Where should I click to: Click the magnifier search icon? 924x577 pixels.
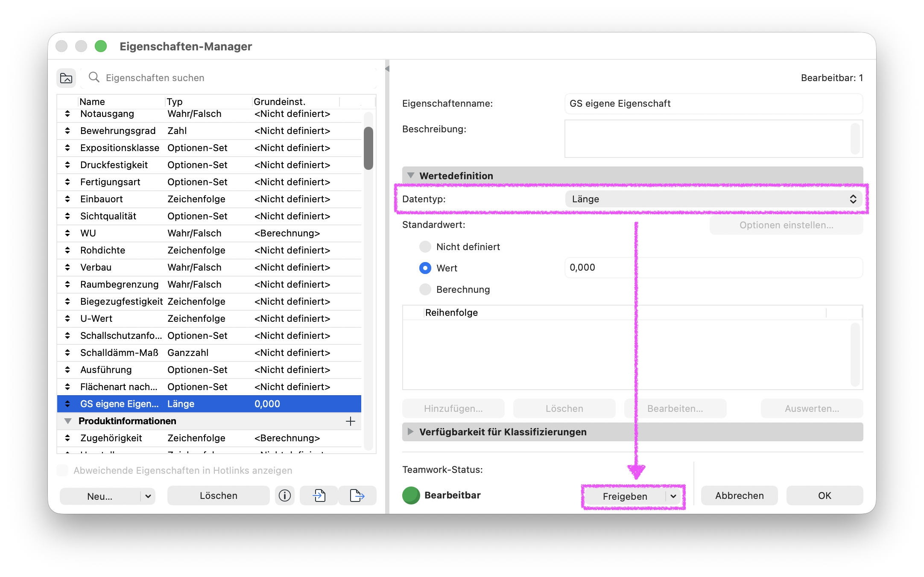(94, 77)
